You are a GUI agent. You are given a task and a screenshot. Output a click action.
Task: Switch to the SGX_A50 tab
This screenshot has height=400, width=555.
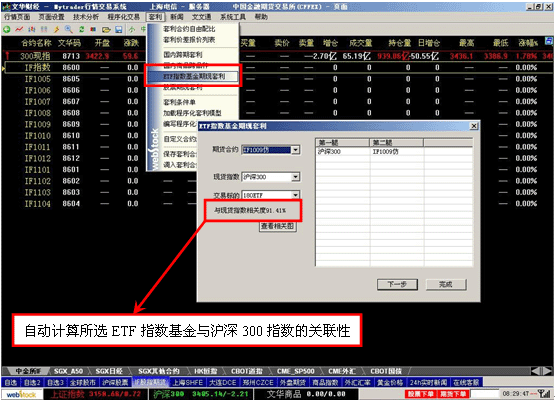(68, 371)
